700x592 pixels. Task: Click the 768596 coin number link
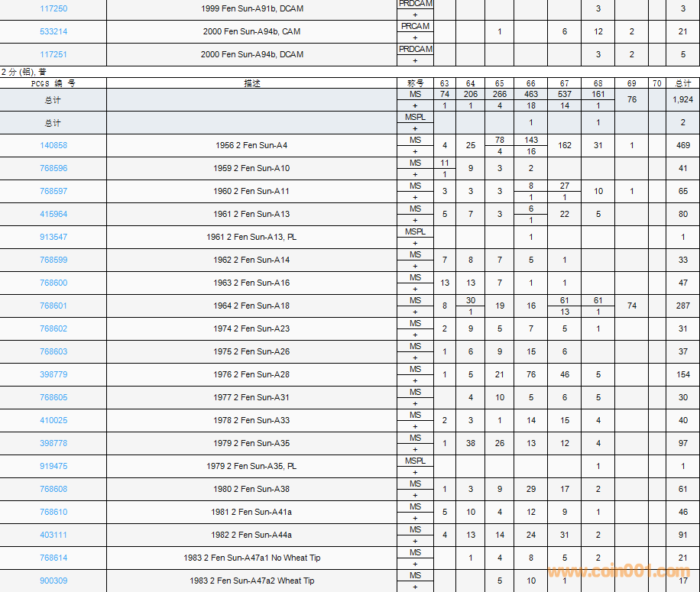tap(53, 168)
